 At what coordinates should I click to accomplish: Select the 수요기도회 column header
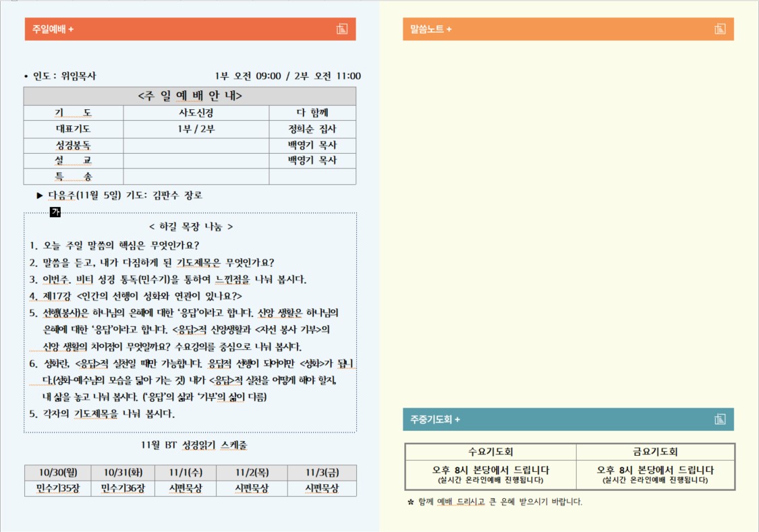(490, 452)
